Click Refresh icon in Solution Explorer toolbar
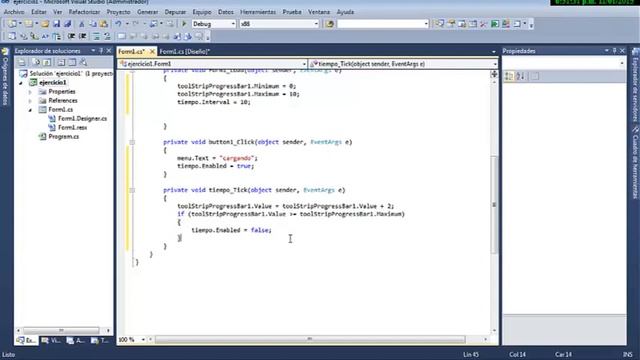 click(47, 62)
